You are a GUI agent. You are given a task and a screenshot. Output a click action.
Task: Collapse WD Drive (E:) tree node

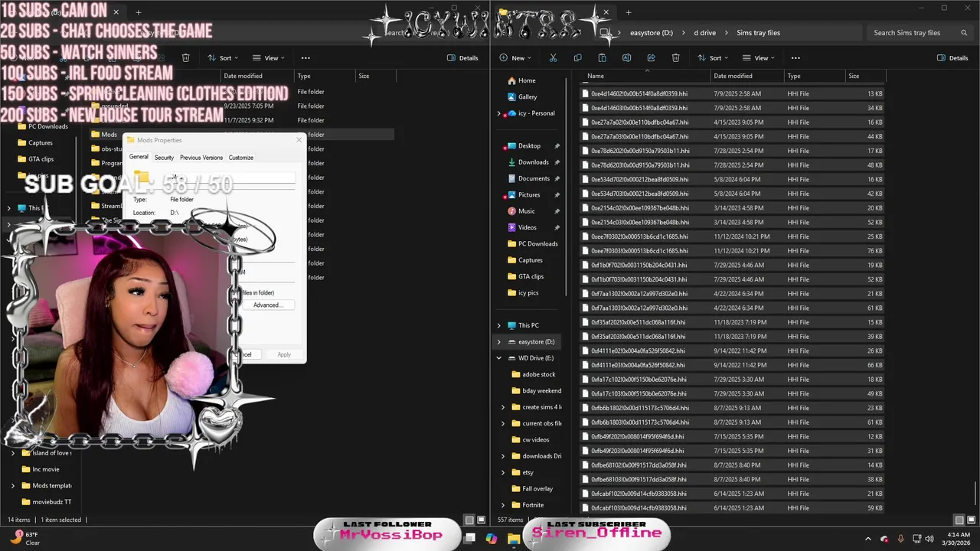point(499,358)
